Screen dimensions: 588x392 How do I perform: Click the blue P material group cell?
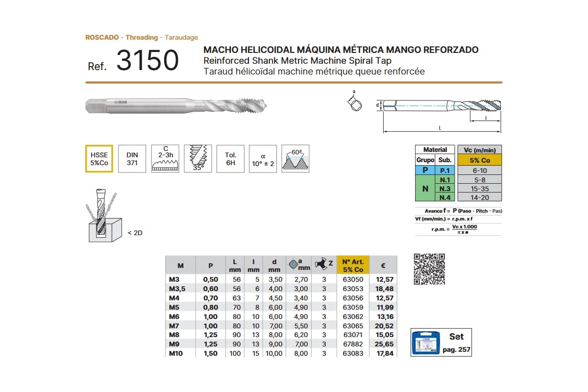pyautogui.click(x=425, y=171)
